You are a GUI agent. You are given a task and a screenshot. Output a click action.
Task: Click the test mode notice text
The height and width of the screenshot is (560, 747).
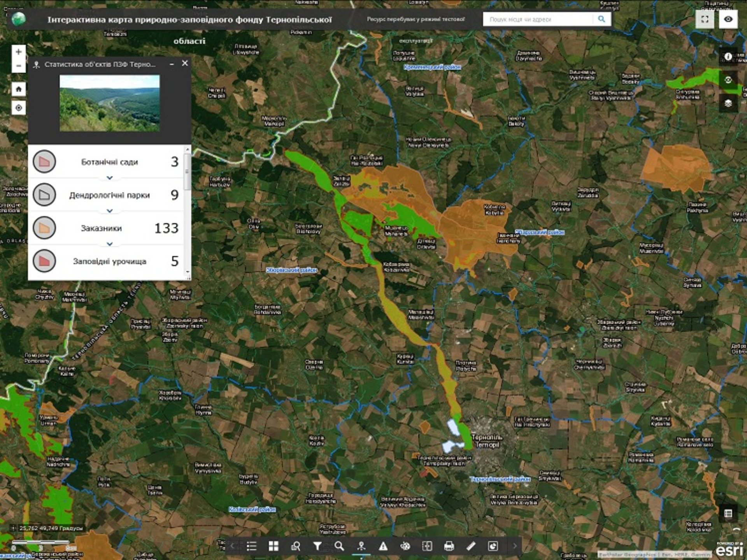416,19
